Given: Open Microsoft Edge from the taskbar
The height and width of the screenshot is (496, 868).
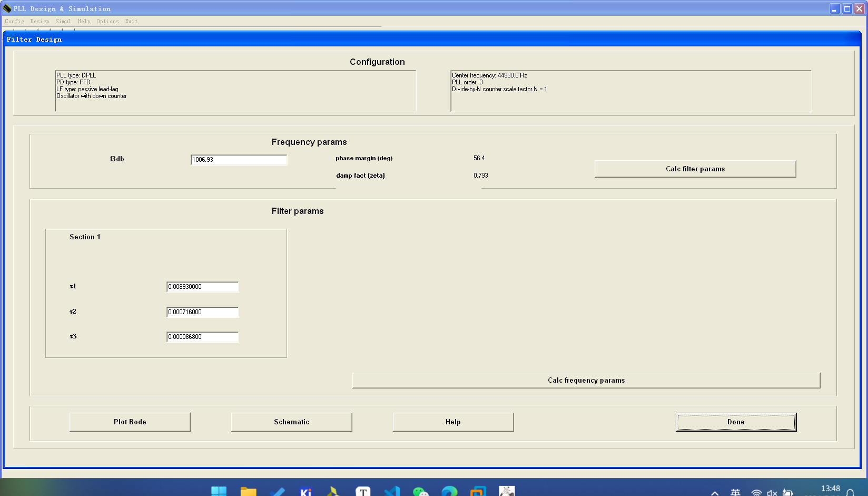Looking at the screenshot, I should click(x=449, y=491).
